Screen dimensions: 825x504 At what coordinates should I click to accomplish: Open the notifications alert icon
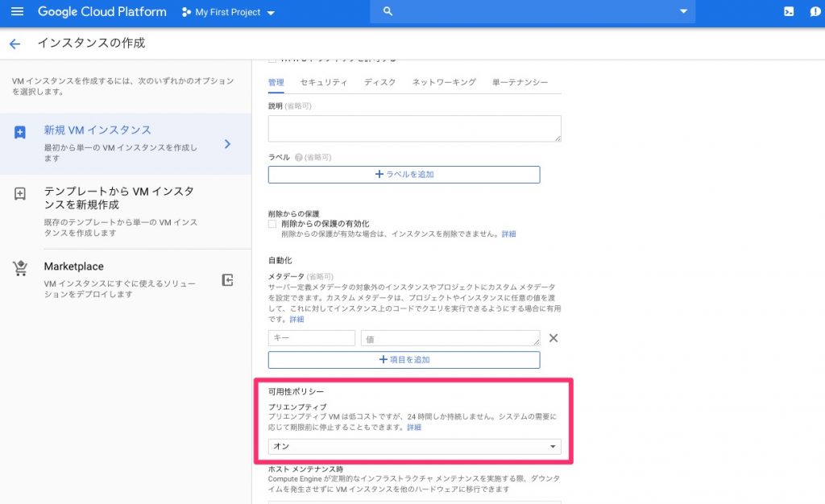coord(815,12)
